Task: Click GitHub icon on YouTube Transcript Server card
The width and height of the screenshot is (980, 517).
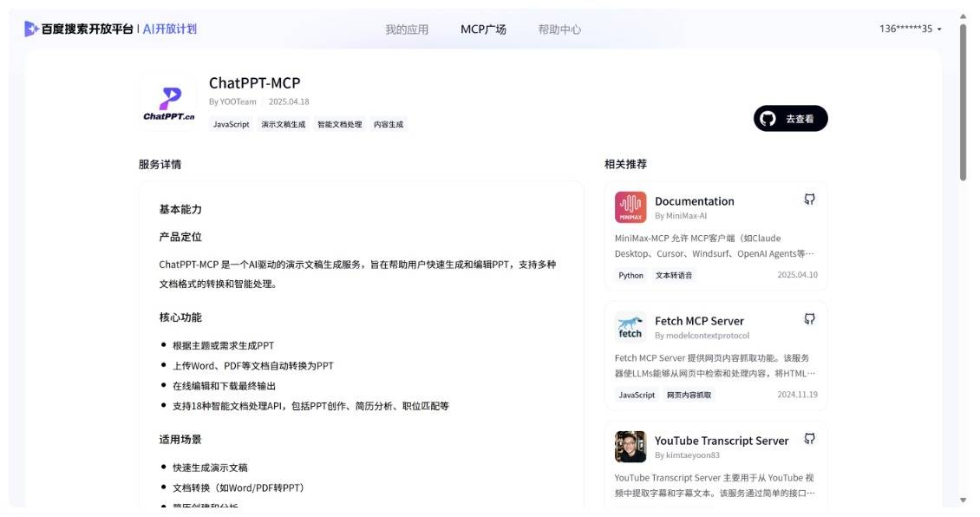Action: pos(809,439)
